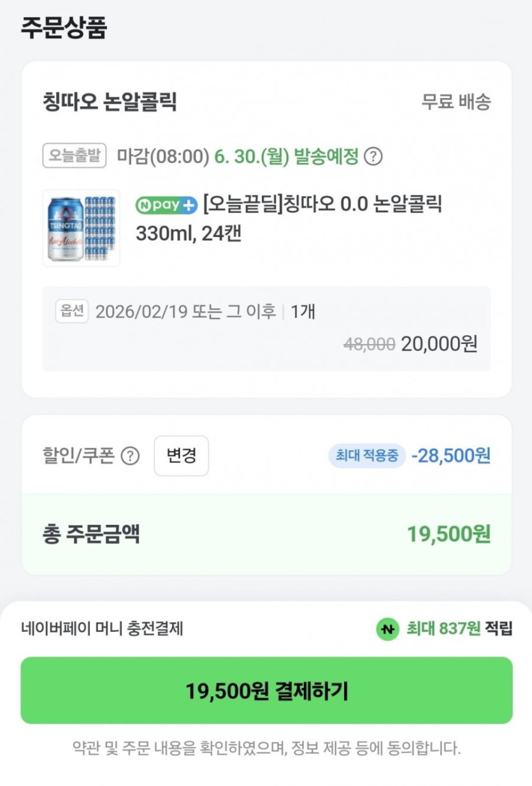Tap the -28,500원 discount amount
Viewport: 532px width, 786px height.
(x=450, y=456)
